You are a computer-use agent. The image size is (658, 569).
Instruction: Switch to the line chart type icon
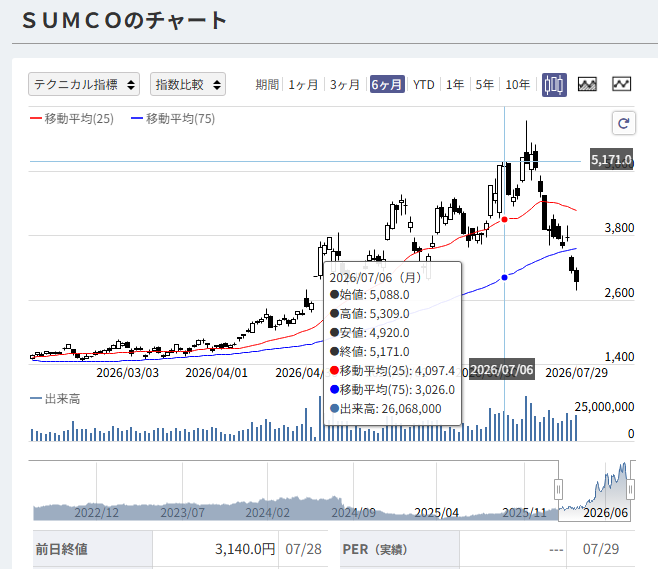click(x=621, y=84)
